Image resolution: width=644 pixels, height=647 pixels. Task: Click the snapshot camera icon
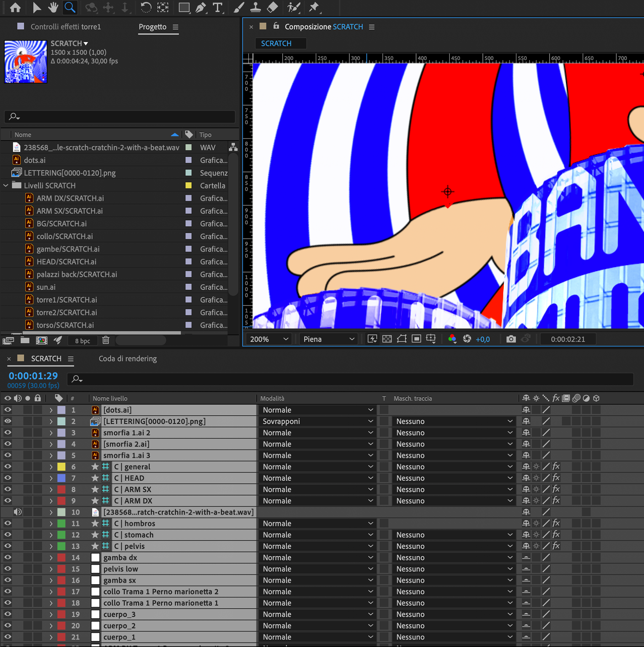coord(511,339)
